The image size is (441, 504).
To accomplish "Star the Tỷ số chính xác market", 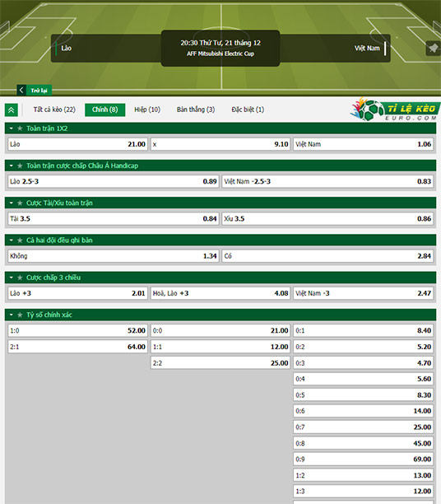I will point(20,315).
